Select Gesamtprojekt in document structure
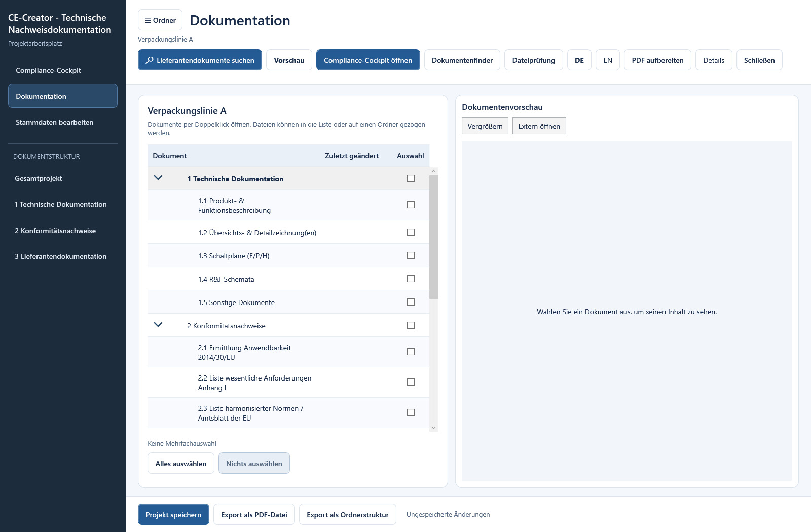Viewport: 811px width, 532px height. click(x=63, y=178)
